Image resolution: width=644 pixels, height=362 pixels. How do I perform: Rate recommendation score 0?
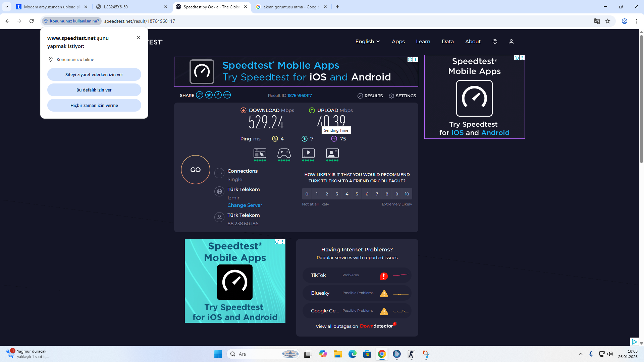pyautogui.click(x=307, y=194)
